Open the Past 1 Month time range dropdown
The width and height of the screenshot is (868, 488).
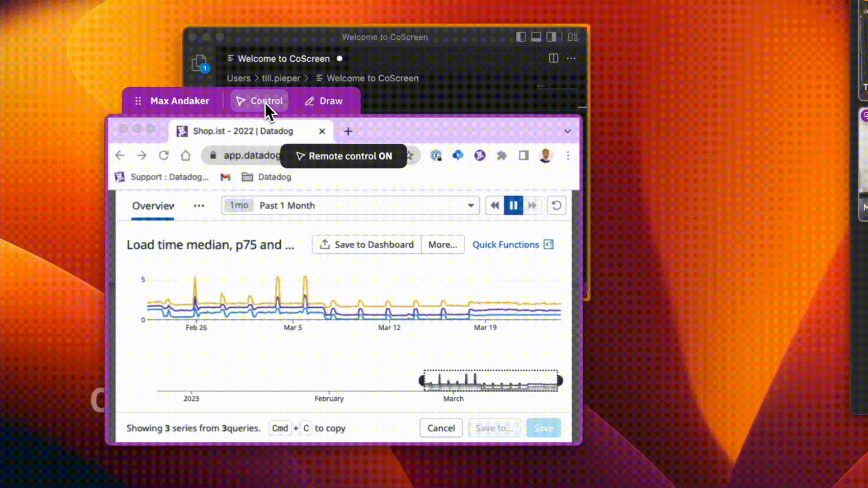coord(350,206)
